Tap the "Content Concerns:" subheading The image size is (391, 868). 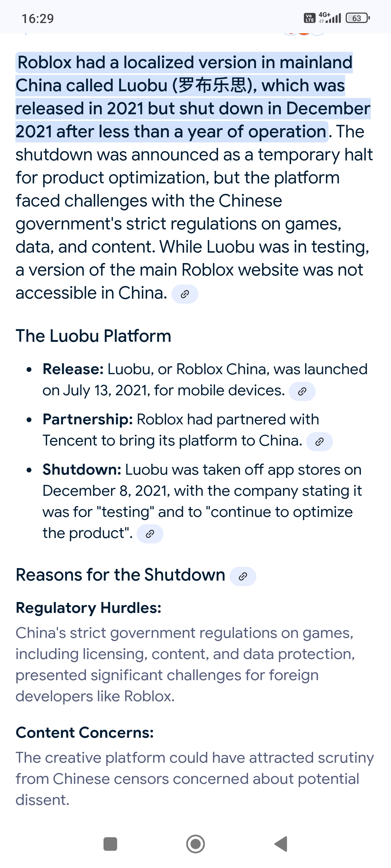(85, 733)
